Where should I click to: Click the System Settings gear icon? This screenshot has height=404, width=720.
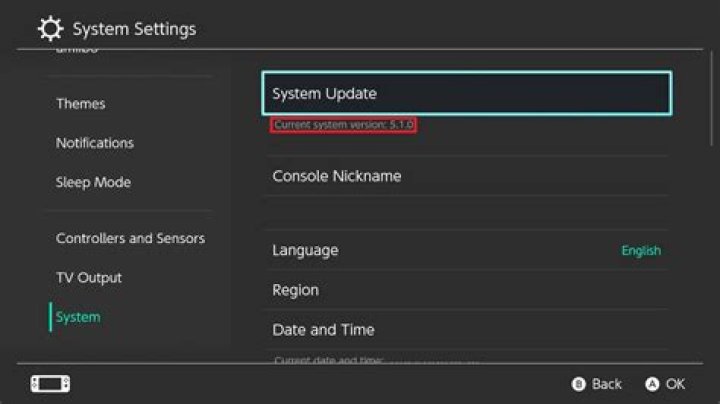[50, 28]
